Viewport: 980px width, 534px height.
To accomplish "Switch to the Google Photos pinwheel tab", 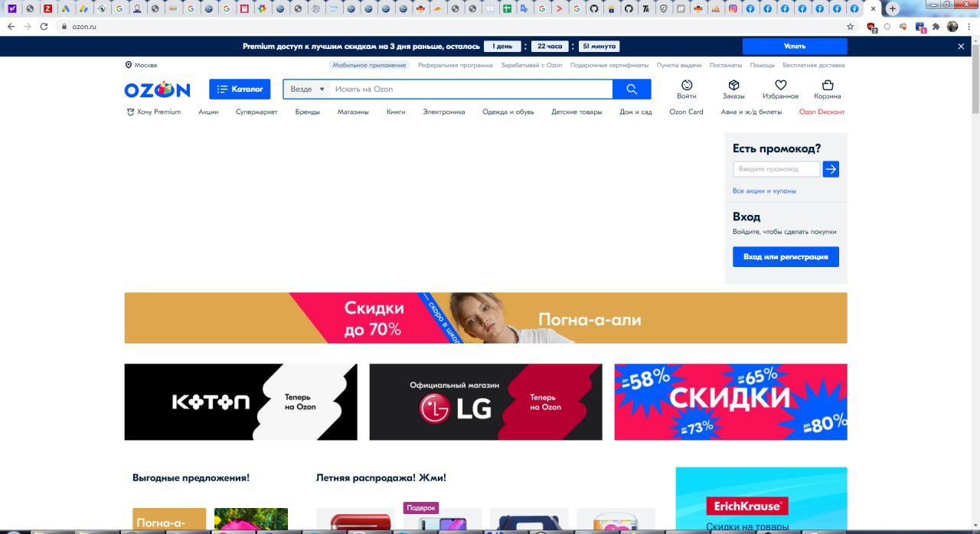I will pyautogui.click(x=263, y=9).
